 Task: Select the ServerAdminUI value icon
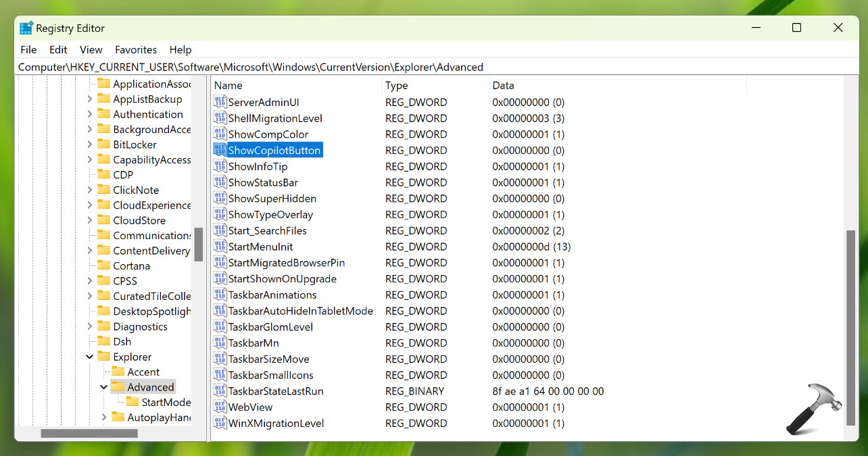220,102
